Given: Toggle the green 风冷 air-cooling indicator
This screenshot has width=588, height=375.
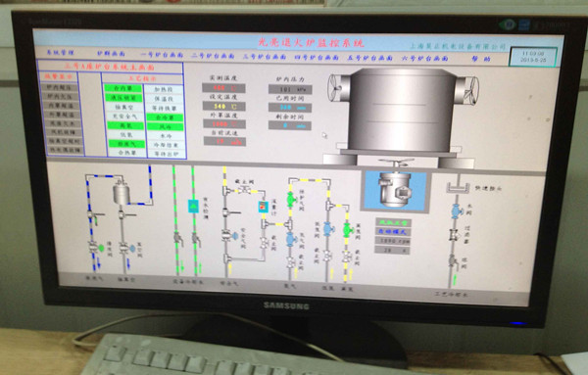Looking at the screenshot, I should click(165, 126).
